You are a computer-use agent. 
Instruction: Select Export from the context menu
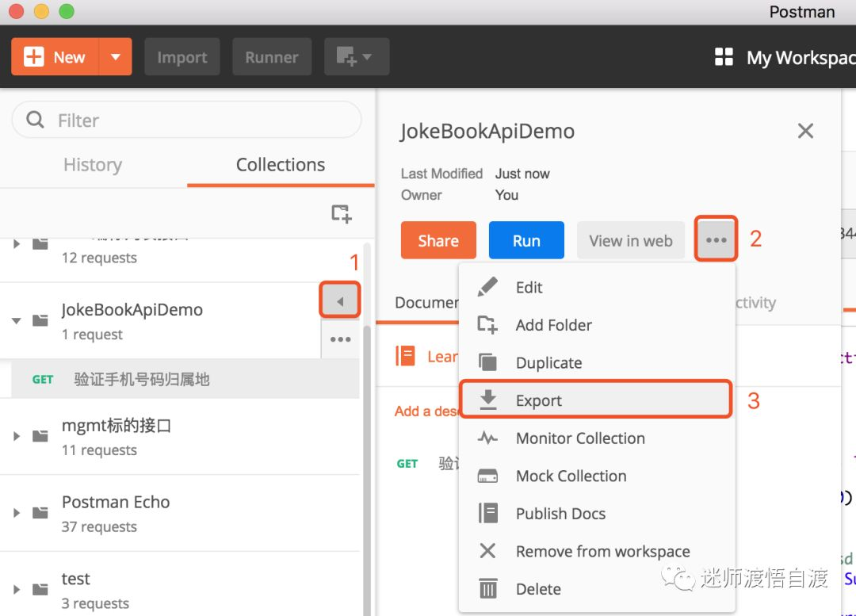(x=539, y=400)
